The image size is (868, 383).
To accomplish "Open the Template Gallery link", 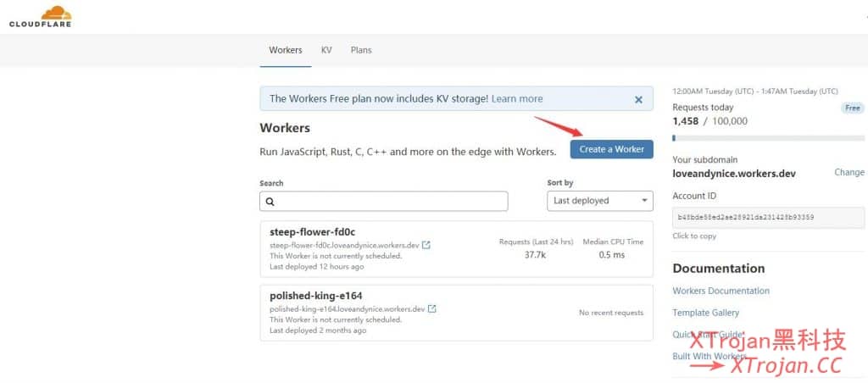I will click(705, 313).
